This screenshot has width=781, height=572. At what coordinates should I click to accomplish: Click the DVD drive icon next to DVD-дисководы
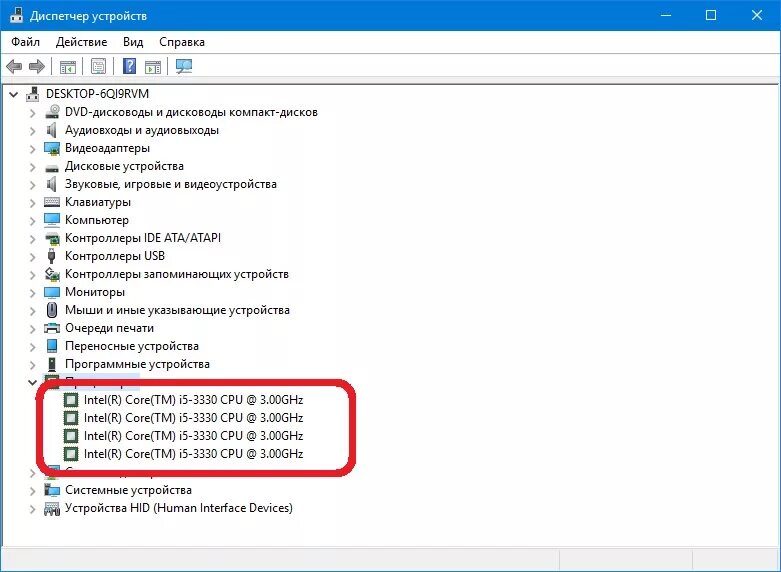pos(52,112)
